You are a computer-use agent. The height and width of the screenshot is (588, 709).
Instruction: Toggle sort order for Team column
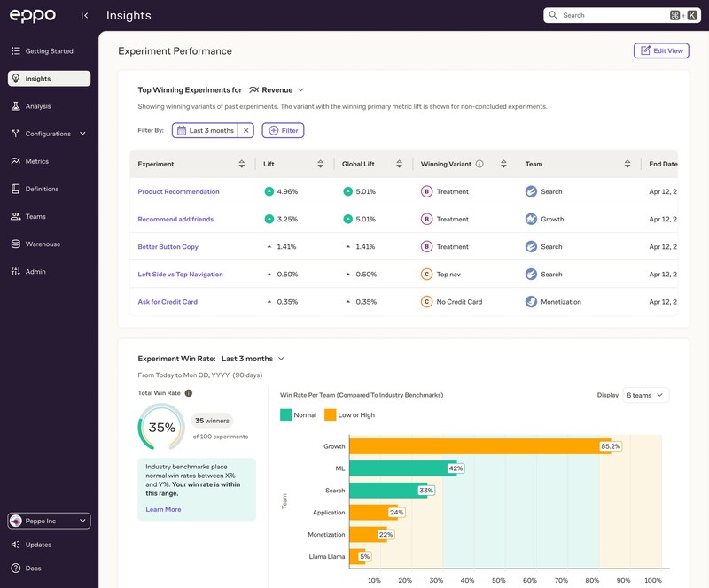[x=627, y=164]
